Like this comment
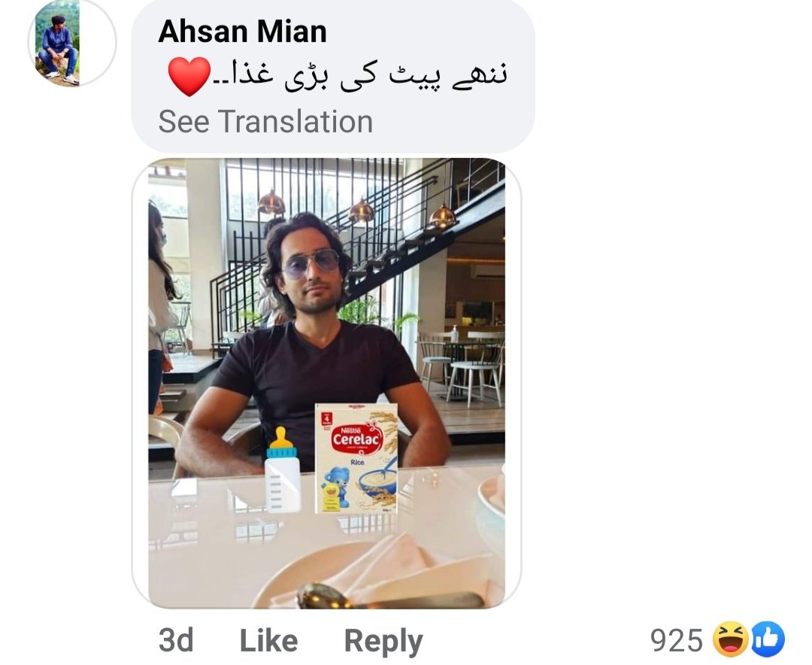The height and width of the screenshot is (665, 812). click(268, 641)
